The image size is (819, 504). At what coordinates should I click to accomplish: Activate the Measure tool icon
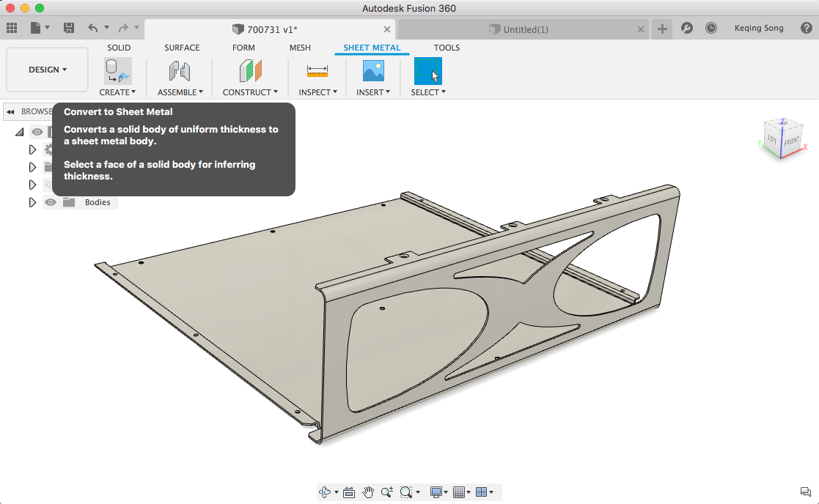pyautogui.click(x=317, y=71)
